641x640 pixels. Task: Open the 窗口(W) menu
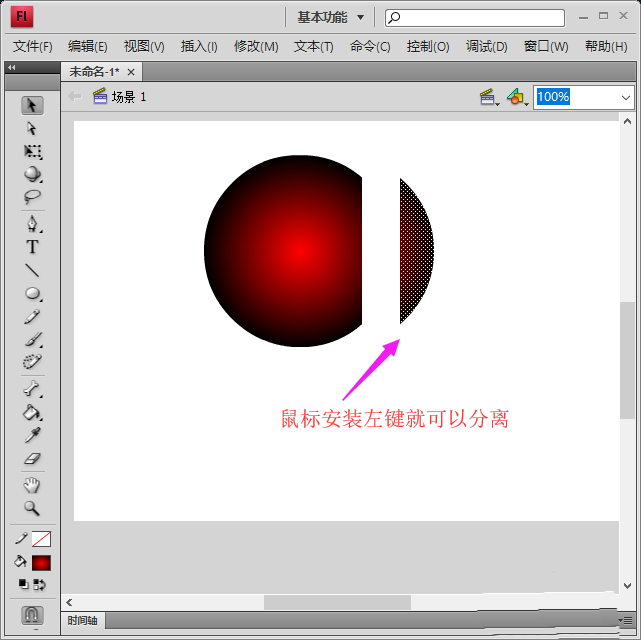coord(546,46)
